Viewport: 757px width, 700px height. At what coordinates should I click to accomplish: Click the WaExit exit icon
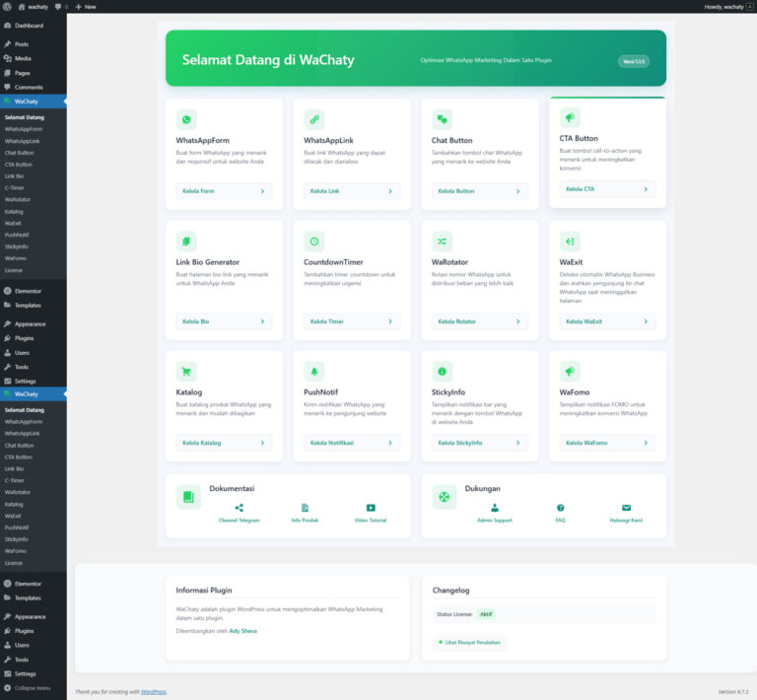click(570, 242)
